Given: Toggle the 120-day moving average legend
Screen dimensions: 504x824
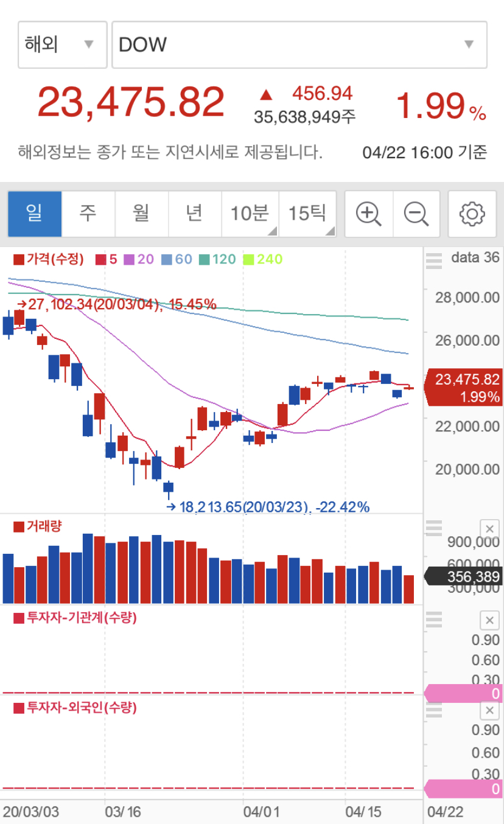Looking at the screenshot, I should point(217,259).
